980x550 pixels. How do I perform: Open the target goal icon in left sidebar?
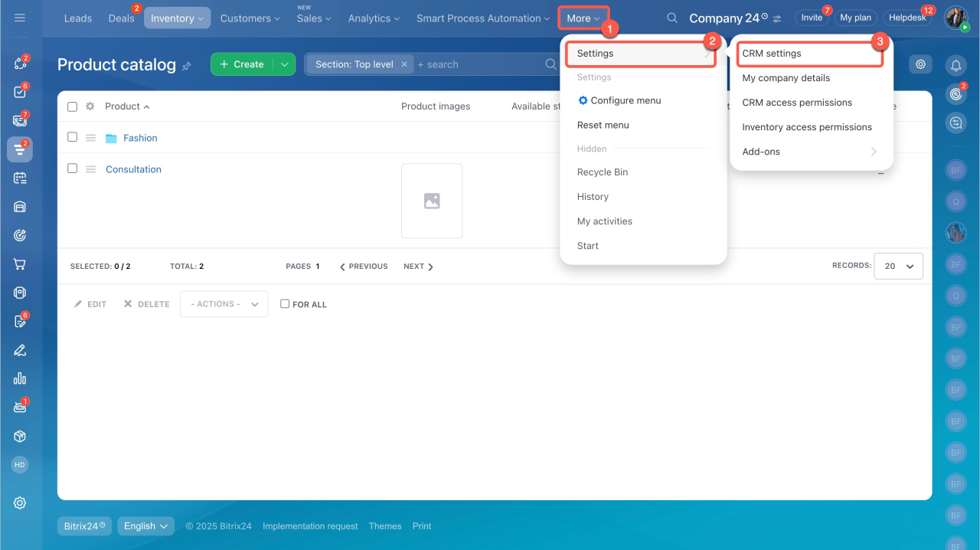point(20,235)
